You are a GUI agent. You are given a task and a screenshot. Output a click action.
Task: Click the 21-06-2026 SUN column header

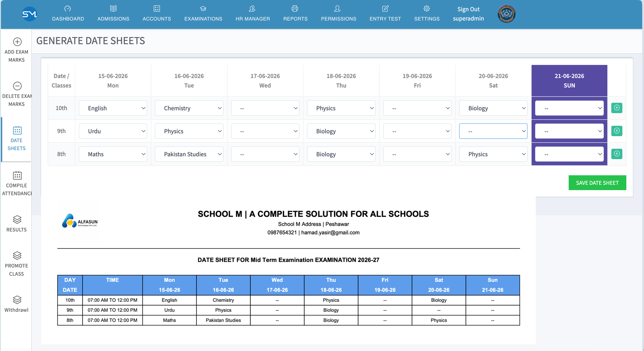point(570,81)
